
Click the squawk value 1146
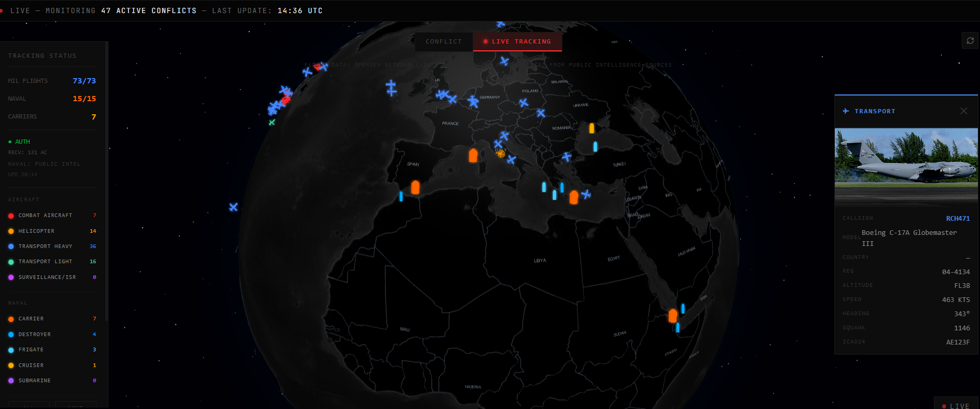(962, 328)
